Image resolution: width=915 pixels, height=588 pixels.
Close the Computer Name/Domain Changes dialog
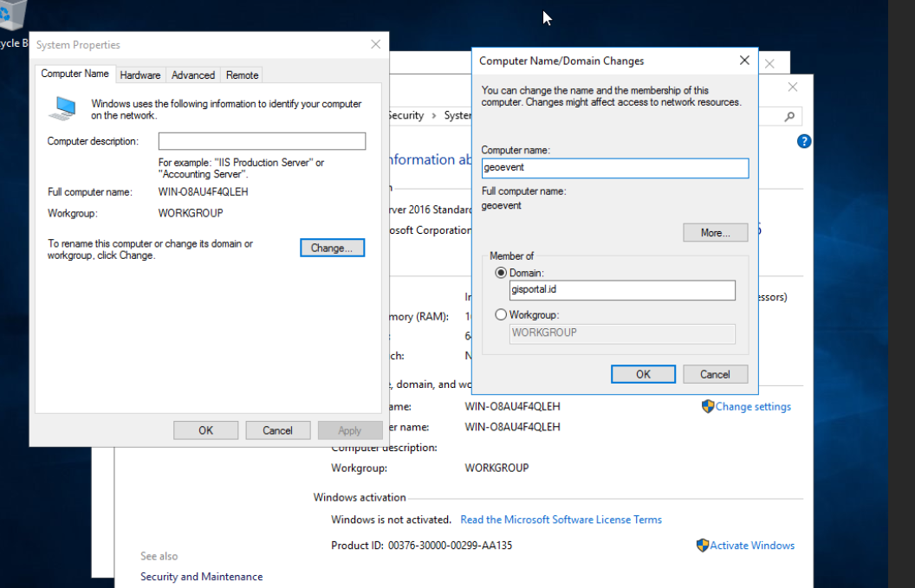point(744,60)
